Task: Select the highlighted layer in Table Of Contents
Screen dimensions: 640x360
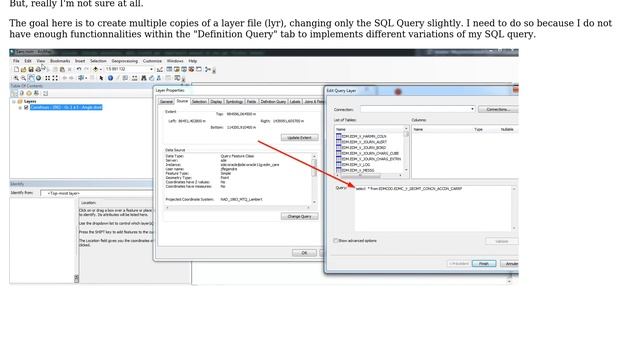Action: pos(66,107)
